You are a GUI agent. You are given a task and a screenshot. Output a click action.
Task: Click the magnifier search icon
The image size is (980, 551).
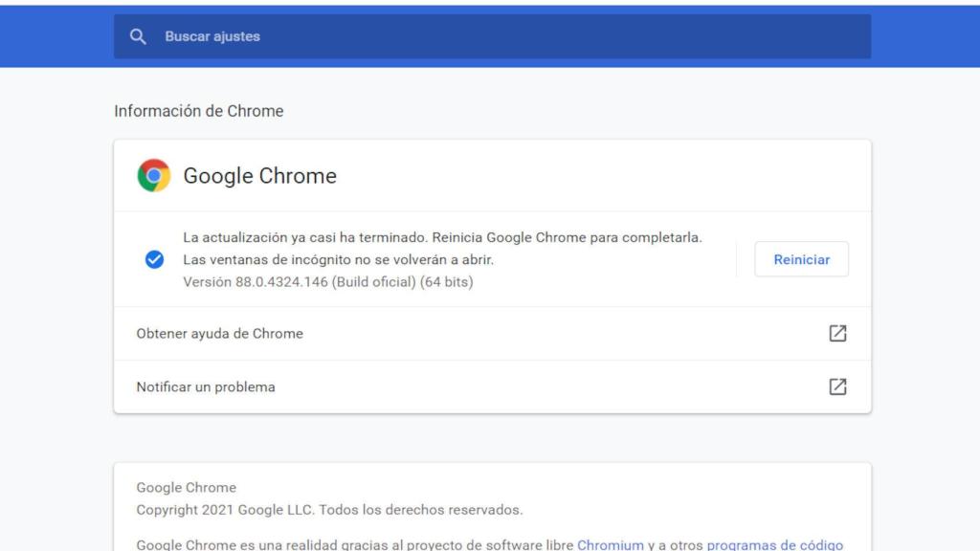pos(138,36)
